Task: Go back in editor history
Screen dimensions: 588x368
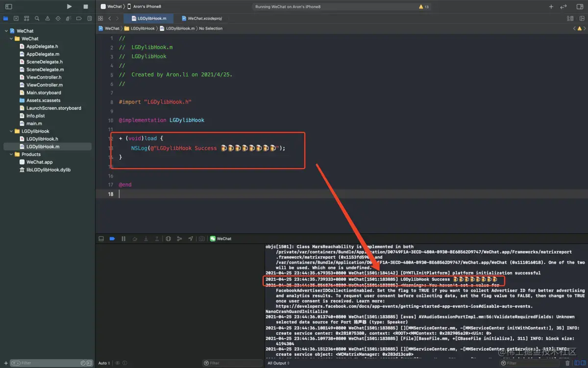Action: pyautogui.click(x=109, y=18)
